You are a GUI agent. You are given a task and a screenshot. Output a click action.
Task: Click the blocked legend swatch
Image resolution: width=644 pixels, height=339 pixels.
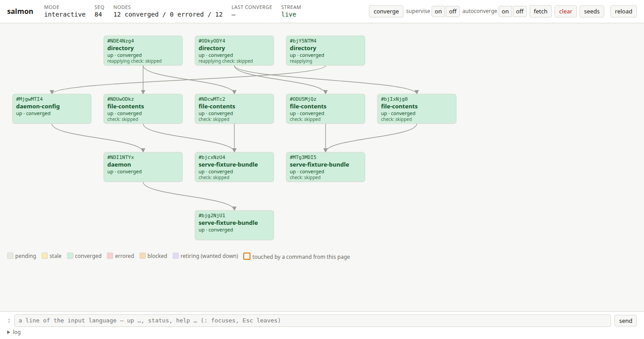(143, 256)
